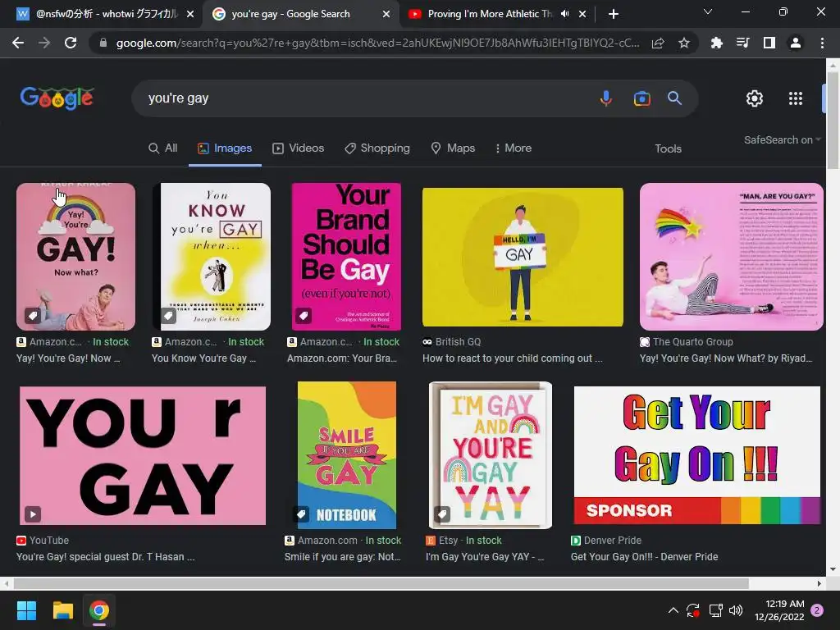Open the You Know You're Gay When thumbnail
This screenshot has width=840, height=630.
coord(212,257)
